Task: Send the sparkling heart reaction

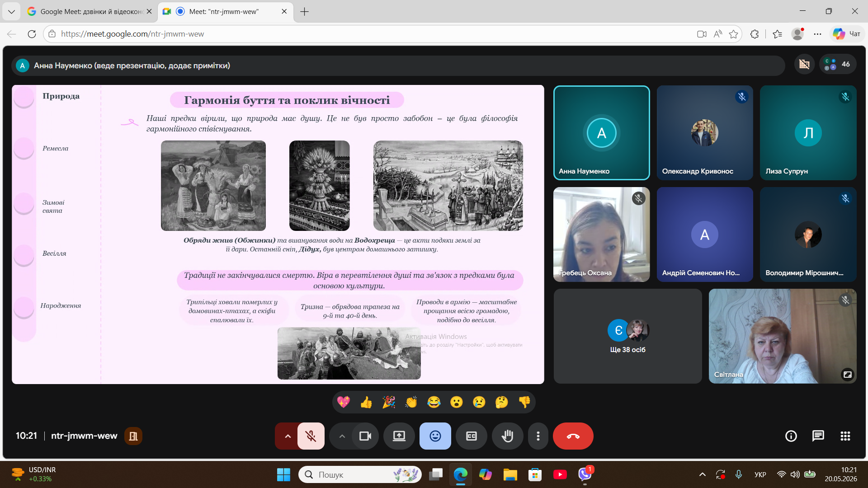Action: [344, 402]
